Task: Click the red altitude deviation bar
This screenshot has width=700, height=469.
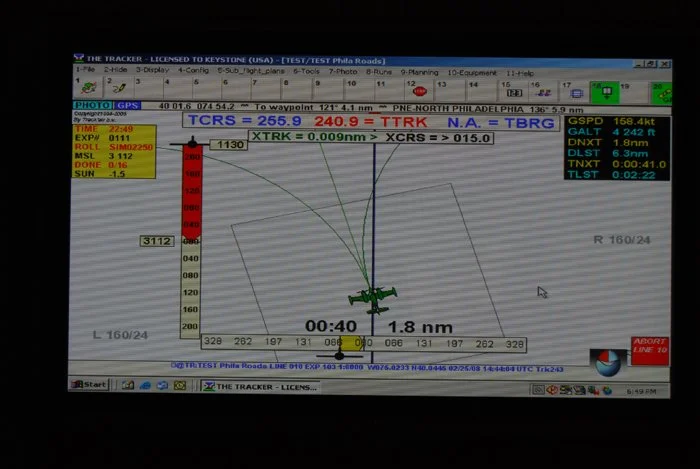Action: tap(192, 193)
